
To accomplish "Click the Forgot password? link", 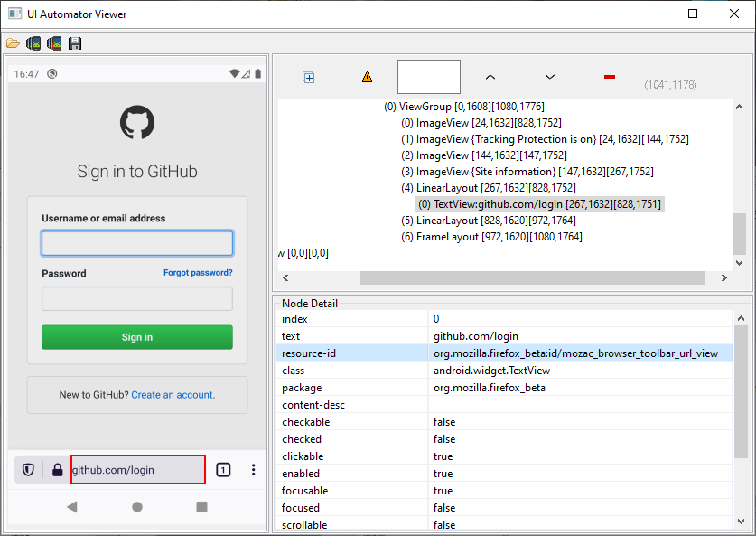I will 198,273.
